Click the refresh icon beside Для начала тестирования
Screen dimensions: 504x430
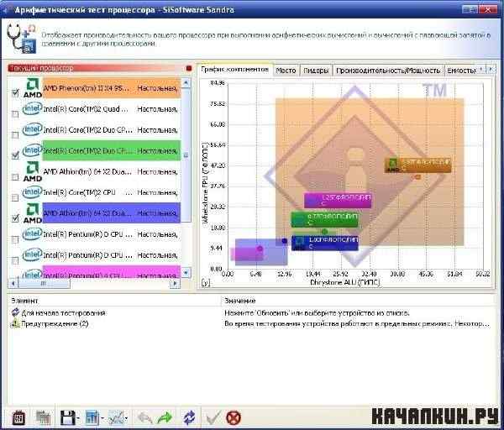click(x=15, y=312)
